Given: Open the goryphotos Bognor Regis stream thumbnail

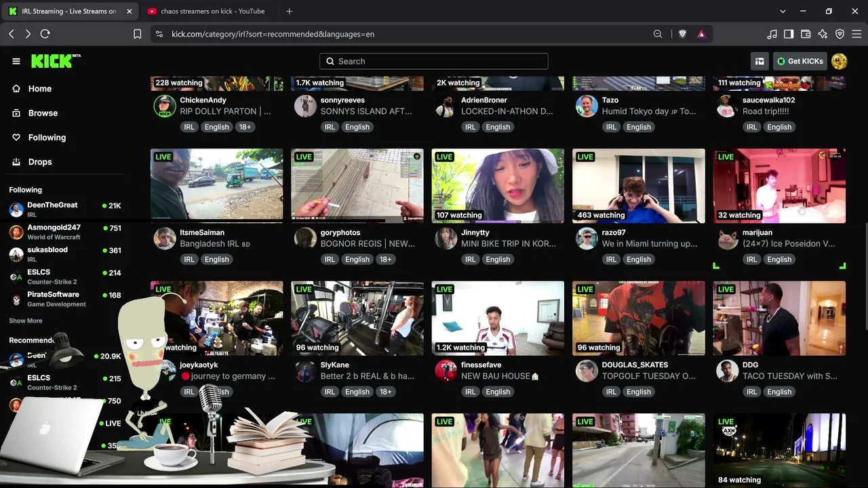Looking at the screenshot, I should [x=357, y=186].
